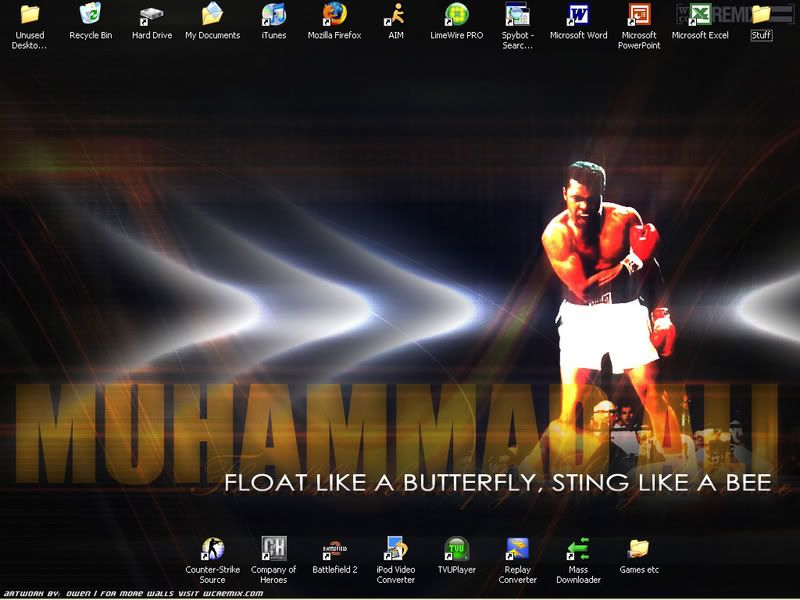
Task: Open the My Documents folder icon
Action: pos(212,15)
